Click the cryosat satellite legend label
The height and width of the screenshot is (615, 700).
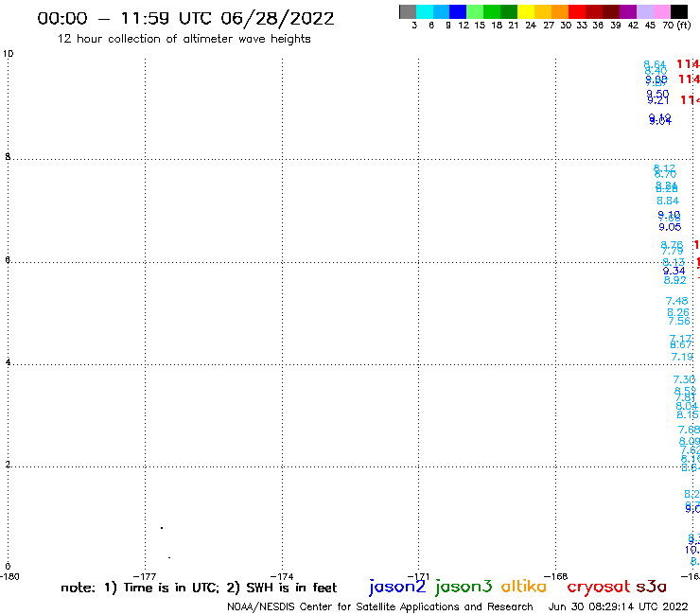598,587
